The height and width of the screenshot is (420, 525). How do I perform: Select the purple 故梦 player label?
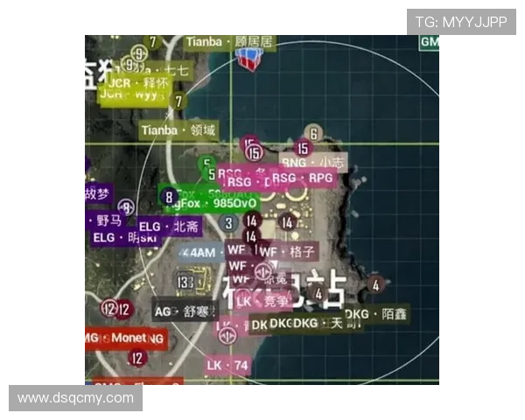point(99,193)
